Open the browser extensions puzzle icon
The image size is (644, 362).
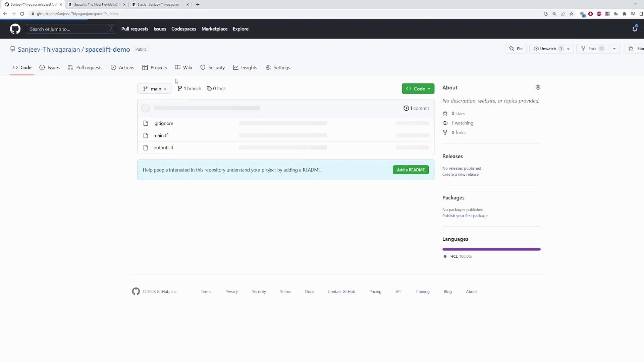(x=624, y=14)
